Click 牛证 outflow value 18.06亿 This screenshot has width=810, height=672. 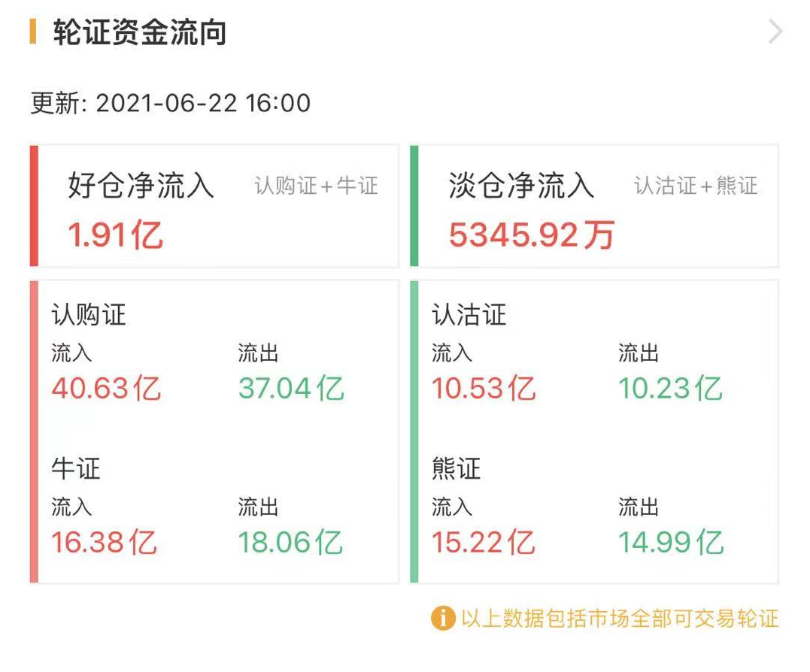(290, 542)
